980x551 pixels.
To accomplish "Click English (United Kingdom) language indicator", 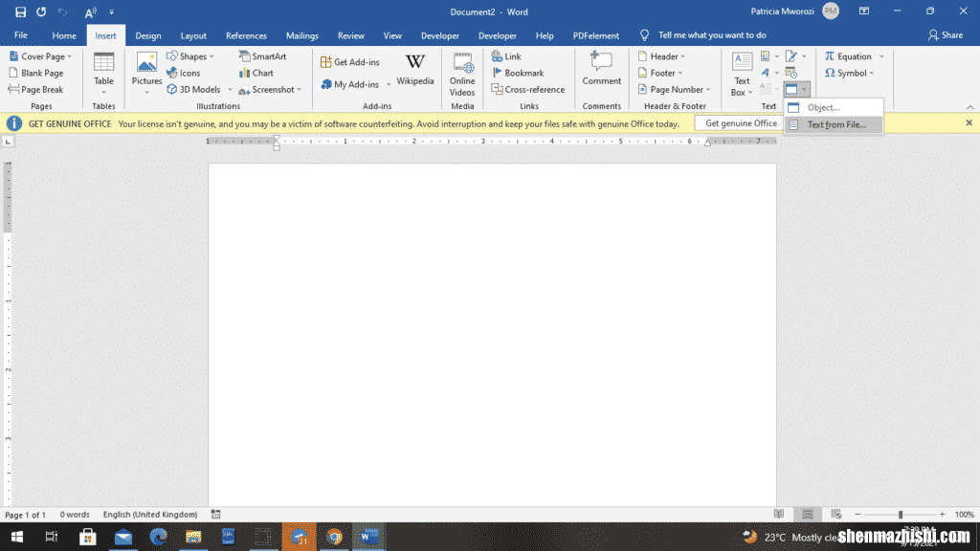I will point(150,515).
